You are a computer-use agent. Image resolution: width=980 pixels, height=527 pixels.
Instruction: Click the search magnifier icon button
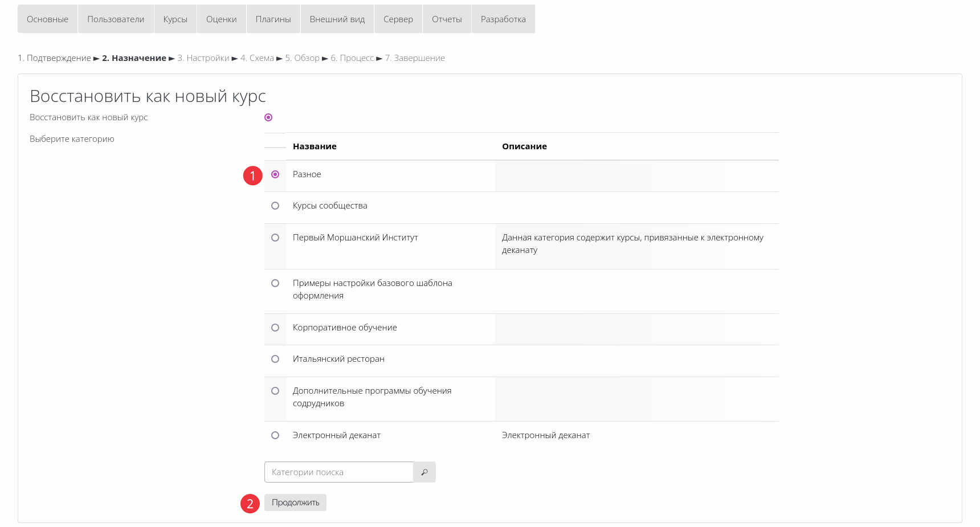tap(424, 472)
